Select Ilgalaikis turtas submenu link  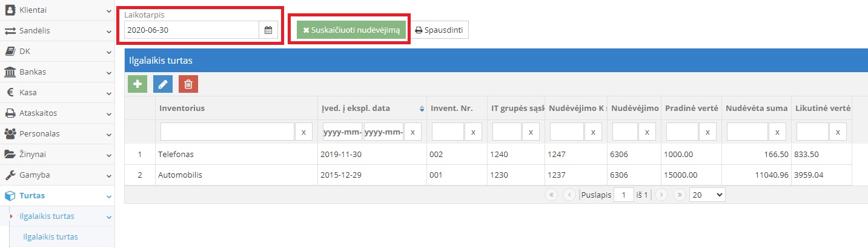50,237
